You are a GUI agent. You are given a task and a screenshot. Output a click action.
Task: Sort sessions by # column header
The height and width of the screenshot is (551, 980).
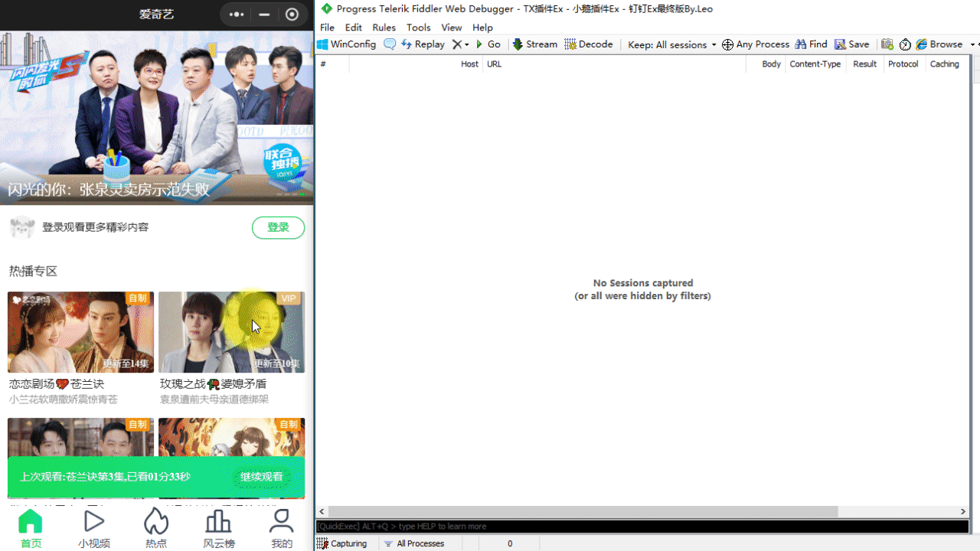pyautogui.click(x=333, y=64)
